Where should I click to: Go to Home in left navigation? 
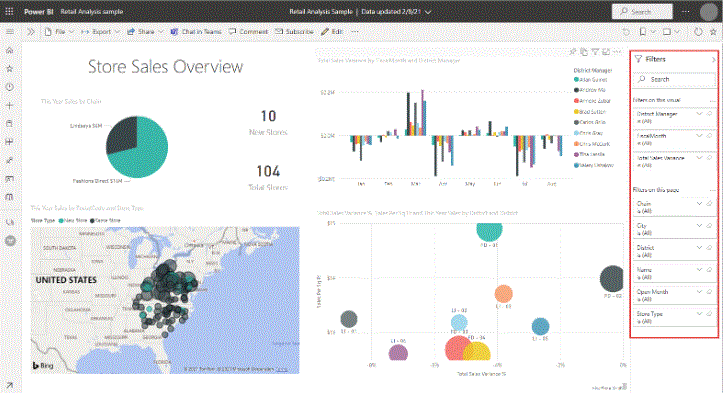(10, 50)
